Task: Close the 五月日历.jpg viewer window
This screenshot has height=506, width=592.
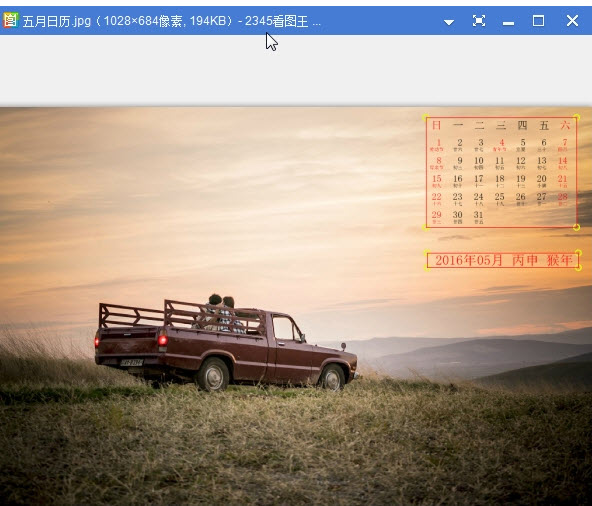Action: pyautogui.click(x=572, y=20)
